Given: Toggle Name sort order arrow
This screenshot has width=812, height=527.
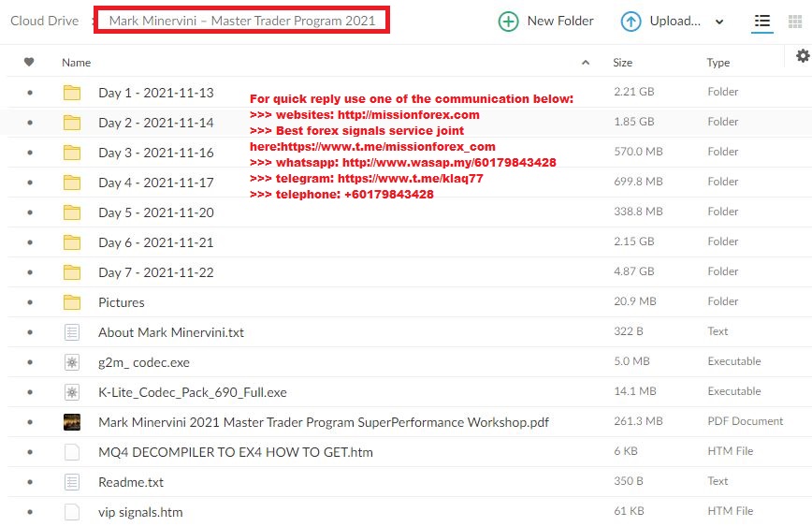Looking at the screenshot, I should pyautogui.click(x=586, y=62).
